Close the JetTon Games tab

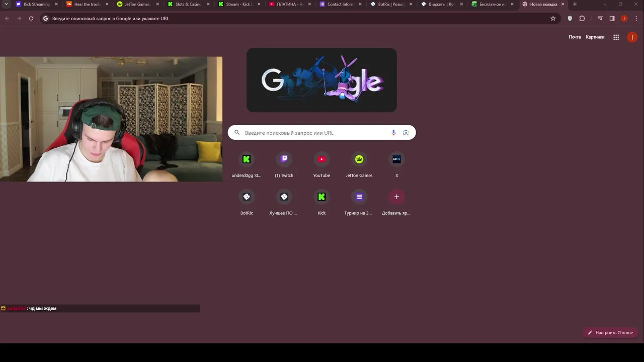coord(157,4)
